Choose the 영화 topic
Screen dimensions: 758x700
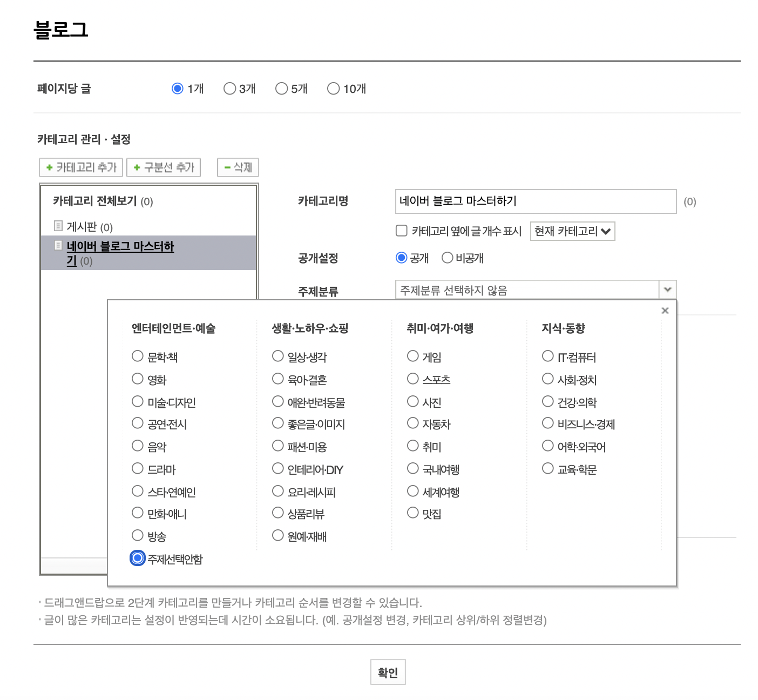tap(138, 379)
